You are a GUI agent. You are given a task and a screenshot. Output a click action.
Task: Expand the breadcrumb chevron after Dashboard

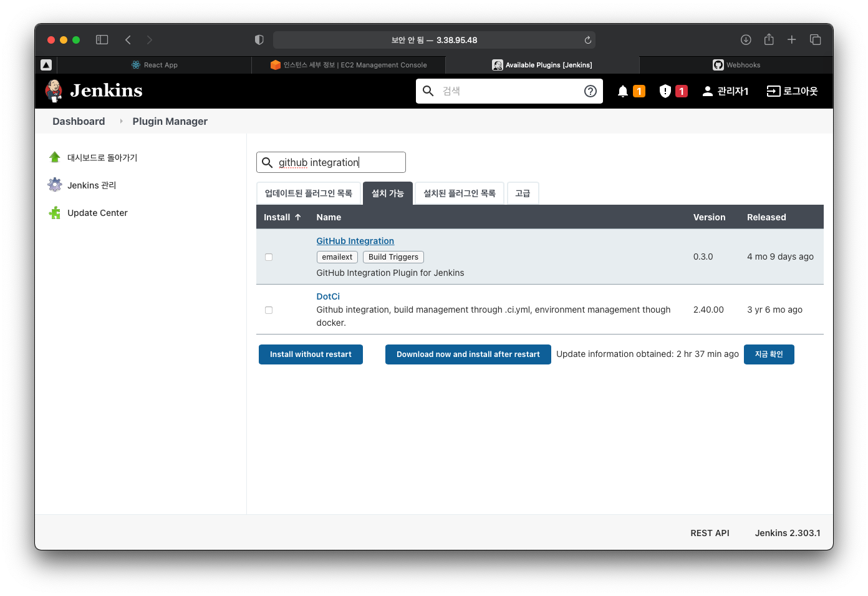tap(121, 121)
